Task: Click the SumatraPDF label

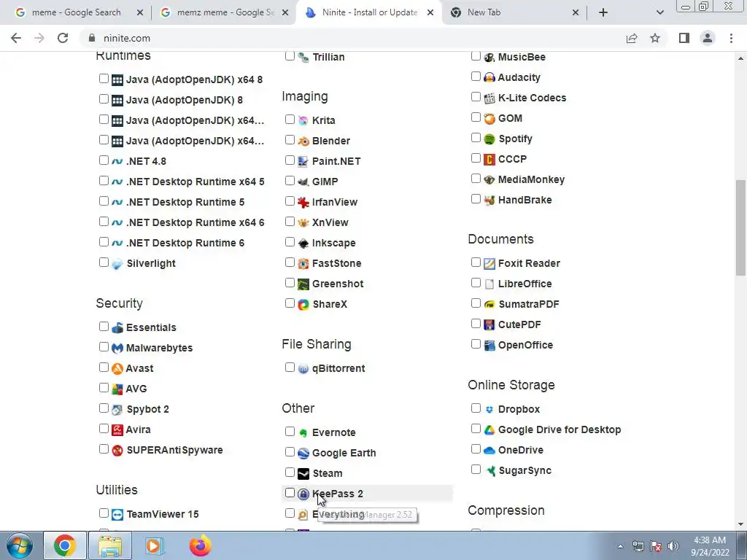Action: tap(529, 304)
